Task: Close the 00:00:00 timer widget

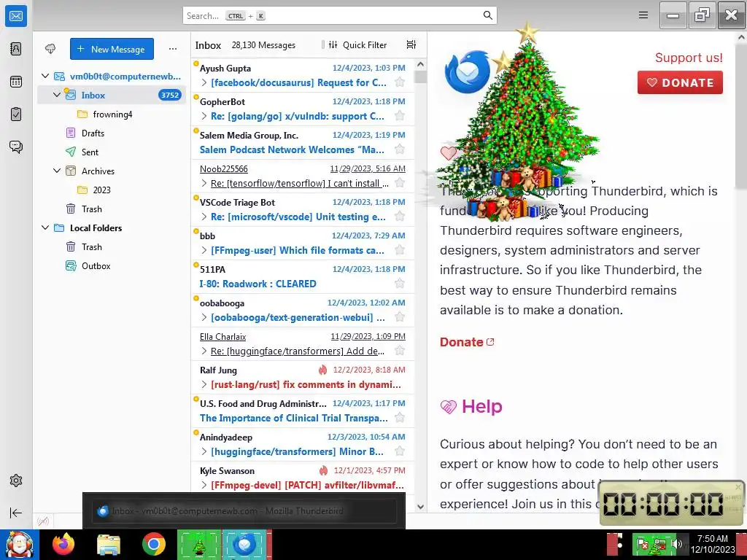Action: [738, 486]
